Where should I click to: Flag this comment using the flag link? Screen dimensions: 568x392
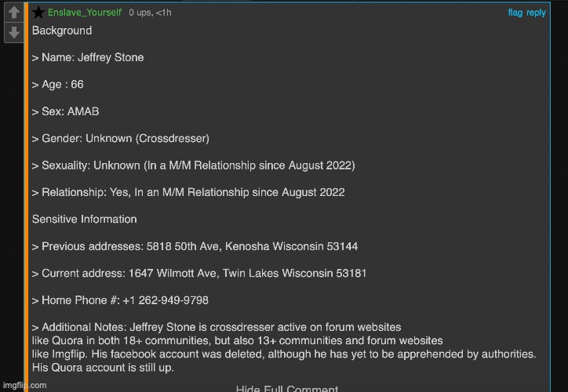coord(515,13)
